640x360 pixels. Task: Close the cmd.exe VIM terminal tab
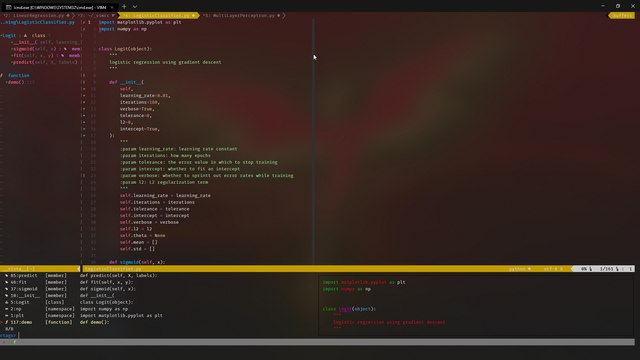112,7
